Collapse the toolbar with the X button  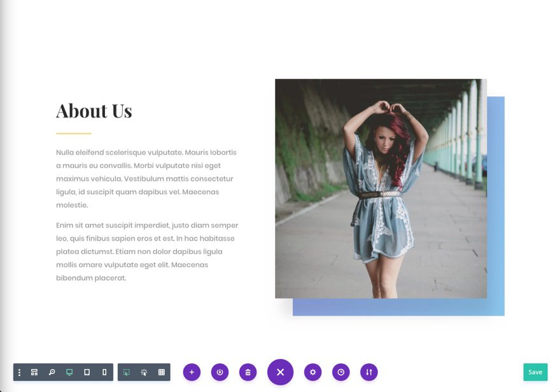281,372
